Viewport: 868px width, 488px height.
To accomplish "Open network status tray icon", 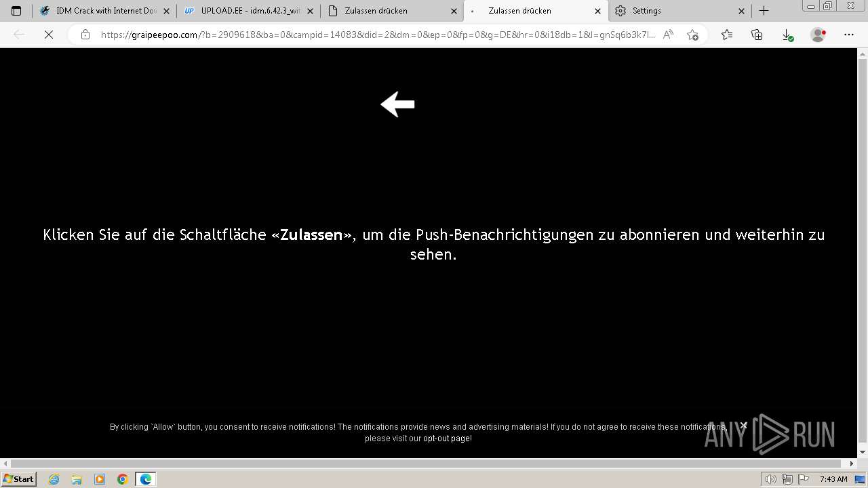I will pos(787,479).
